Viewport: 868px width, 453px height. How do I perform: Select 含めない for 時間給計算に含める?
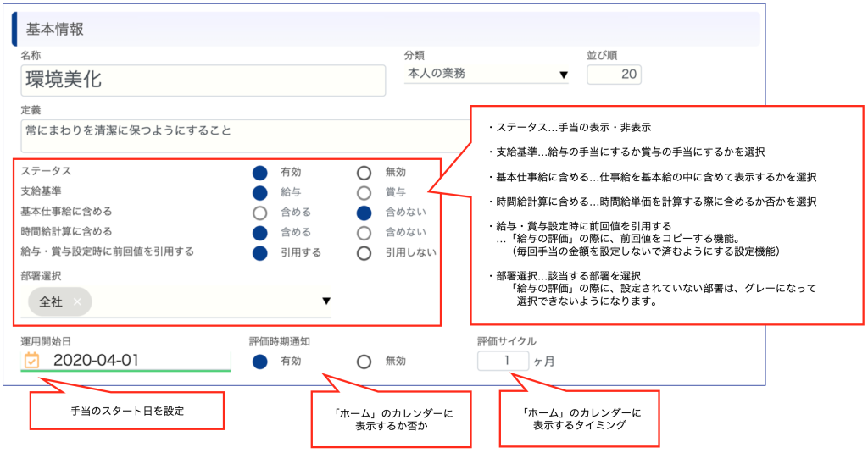pyautogui.click(x=364, y=232)
